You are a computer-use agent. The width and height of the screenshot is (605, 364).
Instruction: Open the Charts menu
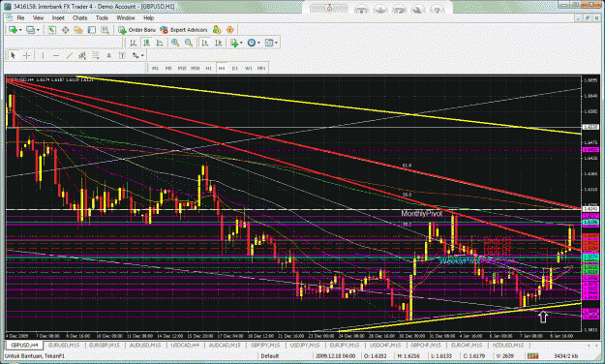pos(80,17)
